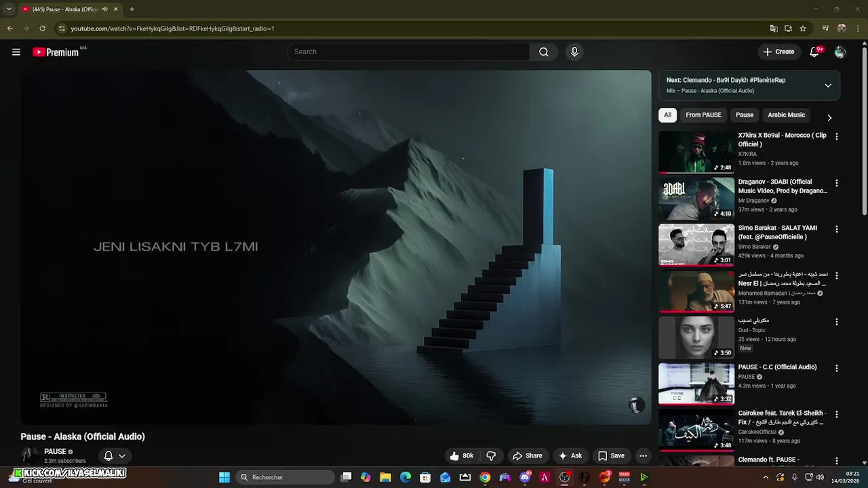This screenshot has width=868, height=488.
Task: Toggle the PAUSE channel notification bell
Action: (108, 456)
